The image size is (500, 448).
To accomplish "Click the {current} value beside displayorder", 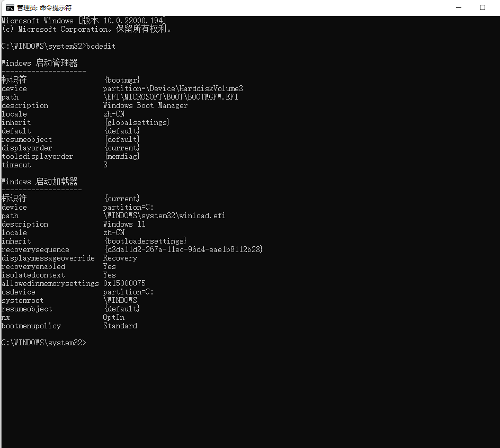I will [x=122, y=148].
